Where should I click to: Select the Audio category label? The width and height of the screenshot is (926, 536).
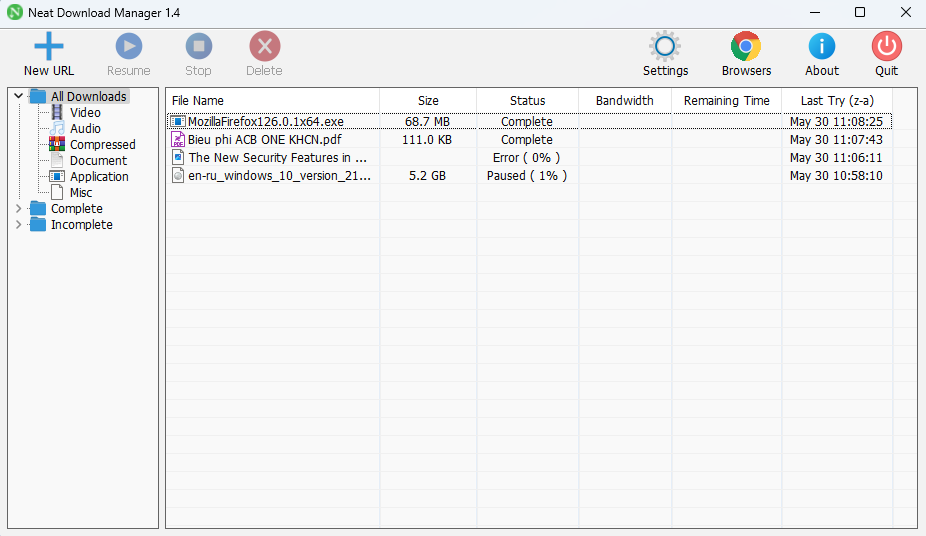[x=85, y=128]
